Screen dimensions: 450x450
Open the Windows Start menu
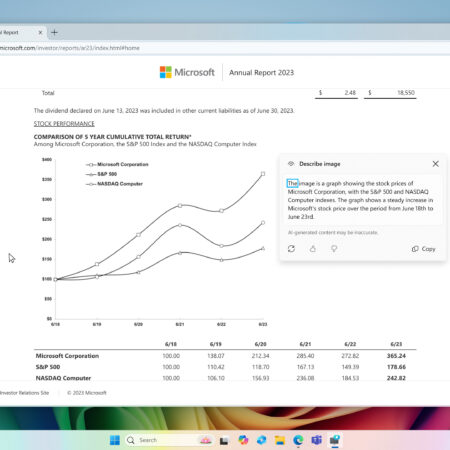pos(115,440)
